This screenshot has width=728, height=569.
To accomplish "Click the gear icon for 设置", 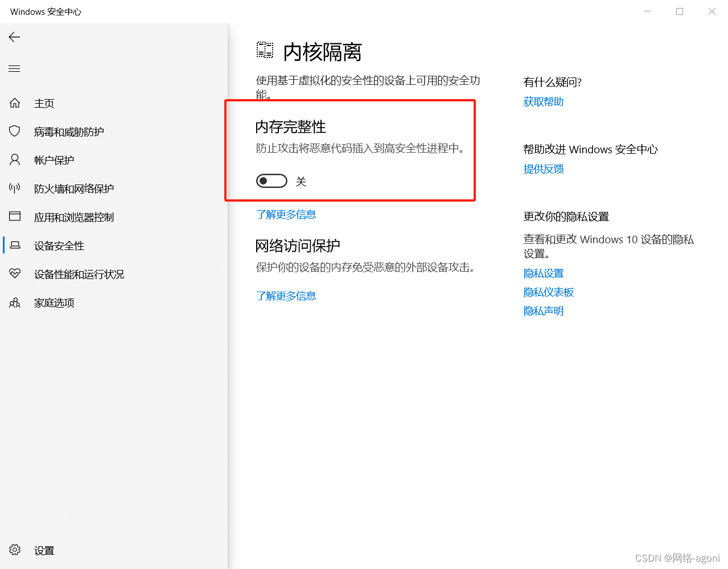I will (x=15, y=550).
